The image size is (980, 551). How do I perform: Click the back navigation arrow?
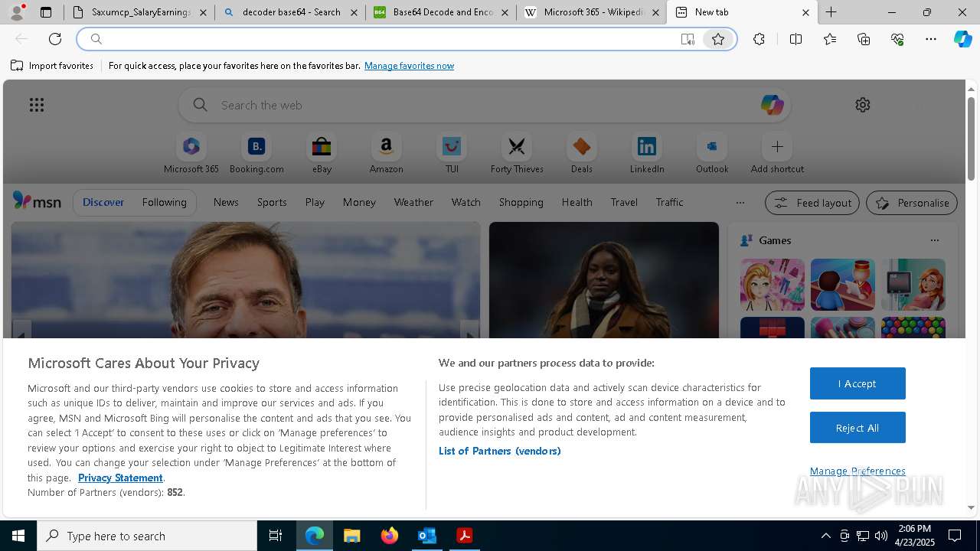(x=21, y=39)
